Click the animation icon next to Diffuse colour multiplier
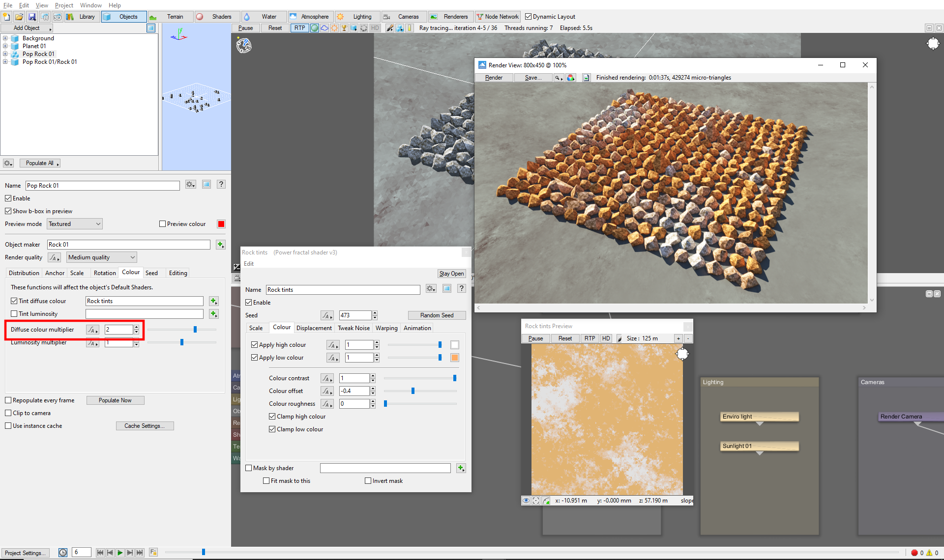 coord(92,330)
